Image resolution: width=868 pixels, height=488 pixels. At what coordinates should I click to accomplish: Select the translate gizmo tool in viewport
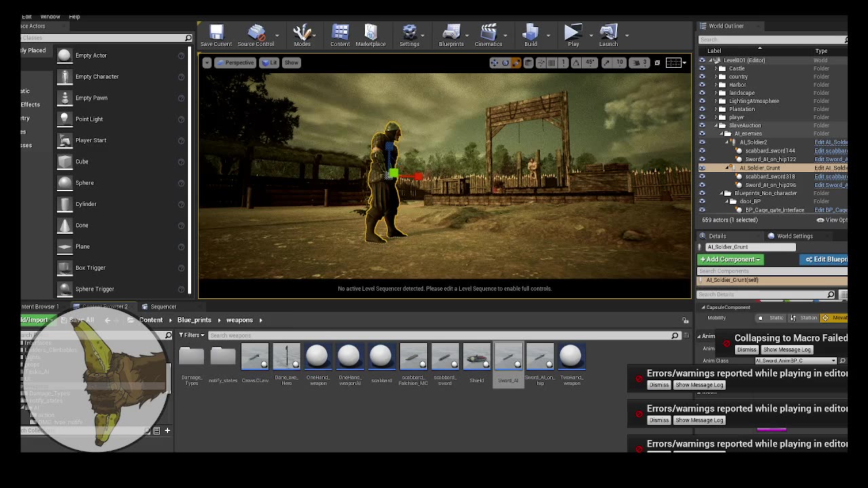point(494,63)
